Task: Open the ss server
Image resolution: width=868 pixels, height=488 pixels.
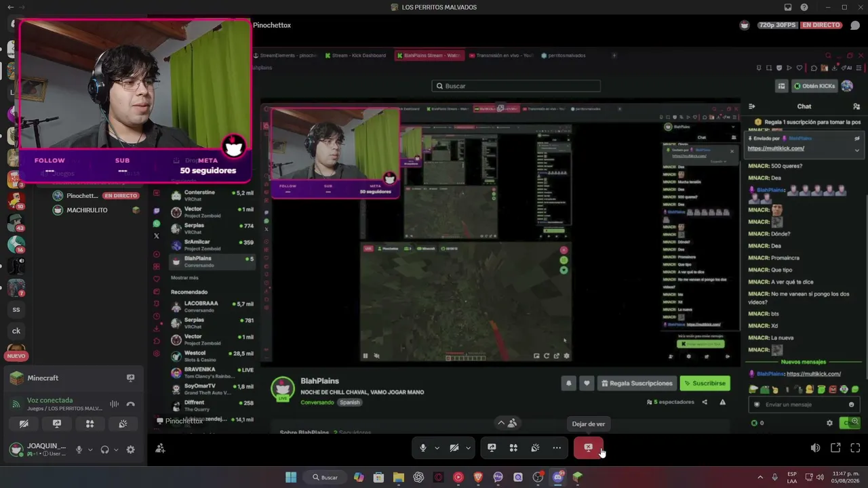Action: [x=16, y=310]
